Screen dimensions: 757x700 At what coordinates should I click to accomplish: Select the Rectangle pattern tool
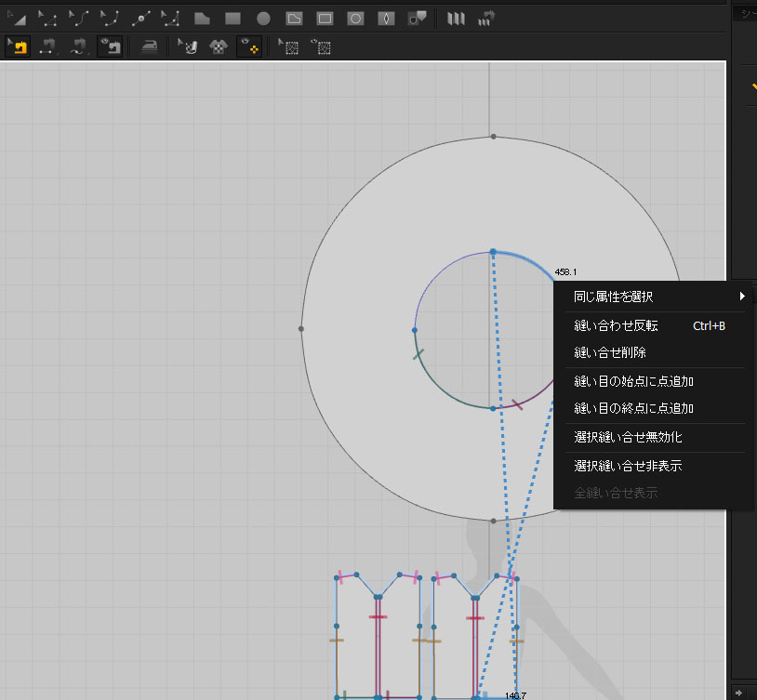tap(233, 18)
